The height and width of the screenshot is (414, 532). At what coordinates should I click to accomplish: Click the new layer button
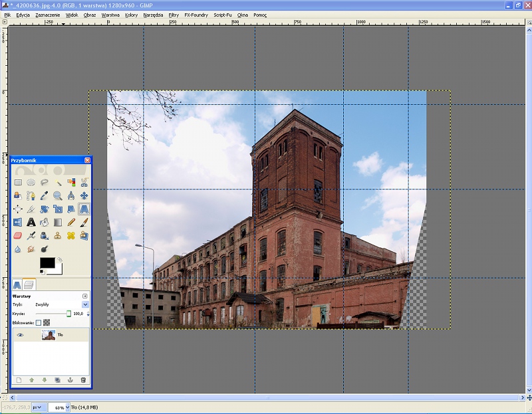pos(19,380)
